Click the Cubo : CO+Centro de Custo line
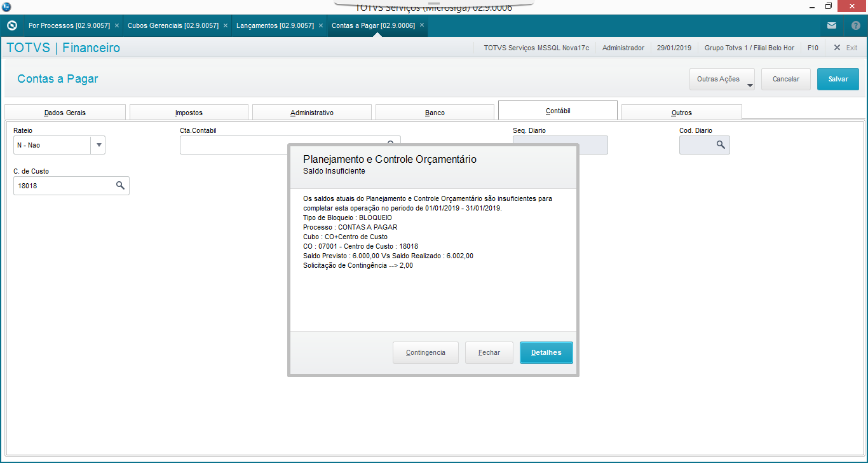This screenshot has height=463, width=868. pyautogui.click(x=345, y=237)
